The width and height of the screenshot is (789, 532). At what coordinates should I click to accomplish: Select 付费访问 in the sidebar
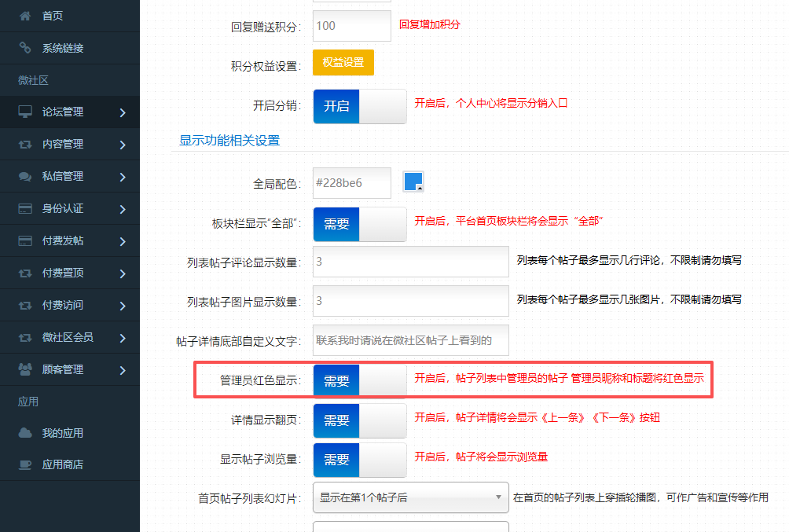(63, 305)
